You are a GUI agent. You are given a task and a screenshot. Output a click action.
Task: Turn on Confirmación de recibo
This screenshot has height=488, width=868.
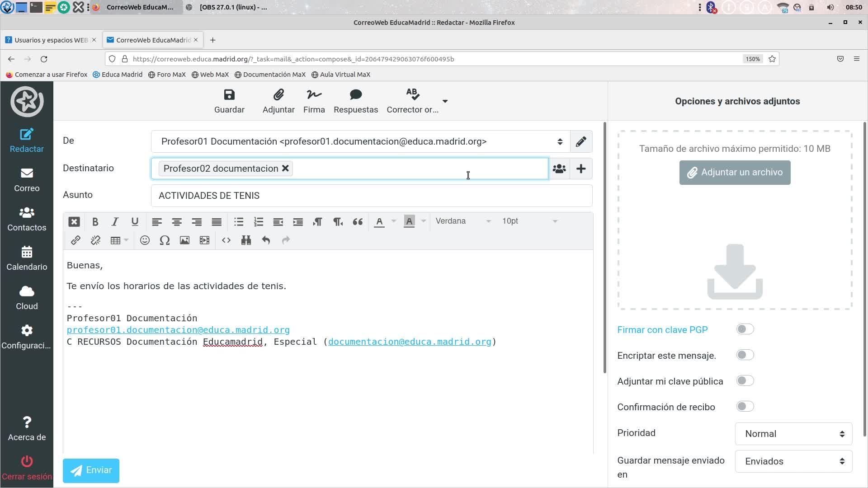[x=745, y=407]
